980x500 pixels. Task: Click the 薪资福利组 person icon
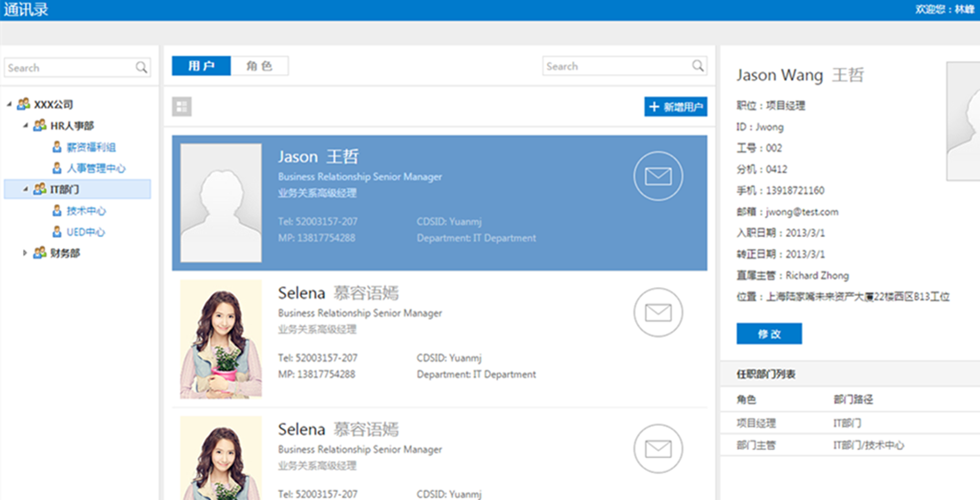coord(57,147)
